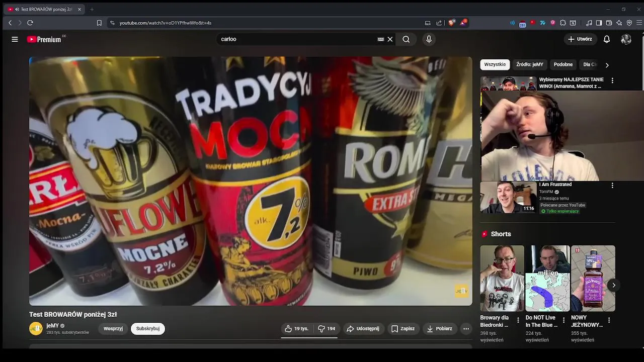Open the I Am Frustrated video thumbnail
This screenshot has height=362, width=644.
point(508,197)
